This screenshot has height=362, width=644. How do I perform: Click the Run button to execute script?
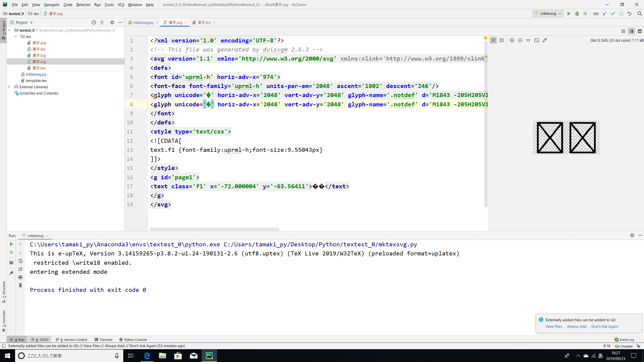(569, 14)
